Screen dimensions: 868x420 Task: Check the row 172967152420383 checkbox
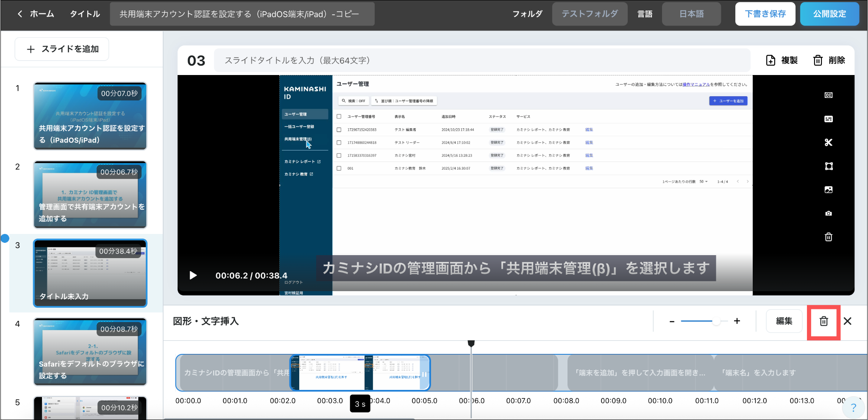(x=339, y=130)
